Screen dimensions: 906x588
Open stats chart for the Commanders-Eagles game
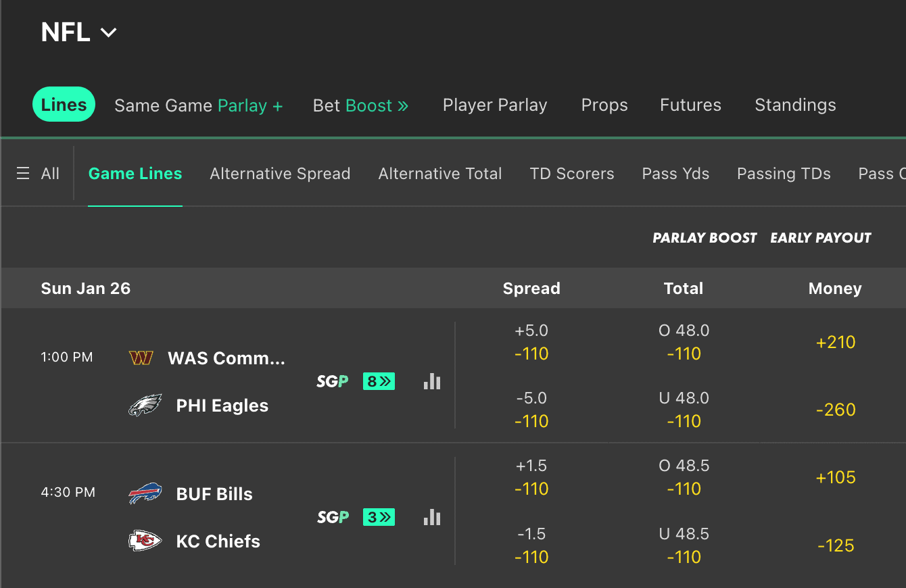tap(431, 381)
